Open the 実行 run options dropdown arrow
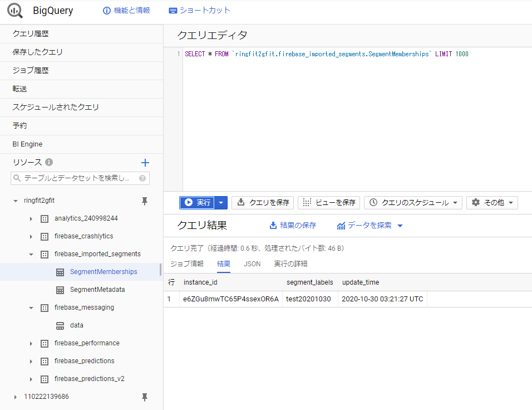The height and width of the screenshot is (410, 532). click(221, 203)
